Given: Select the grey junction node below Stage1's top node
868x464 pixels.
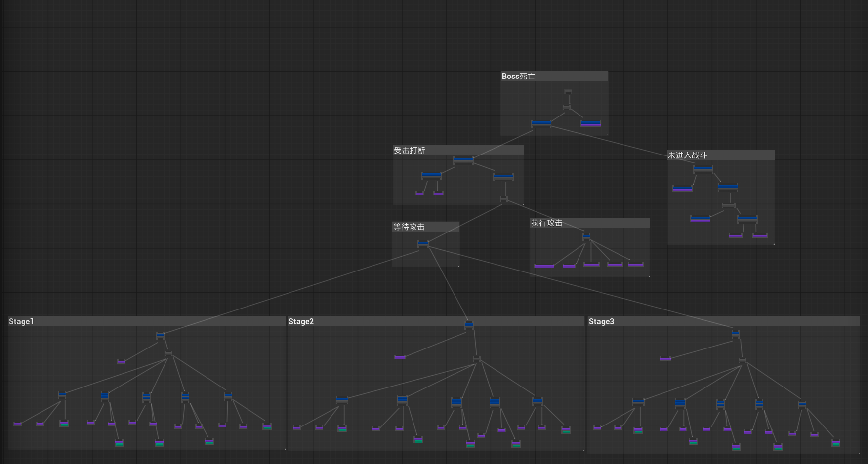Looking at the screenshot, I should (168, 353).
